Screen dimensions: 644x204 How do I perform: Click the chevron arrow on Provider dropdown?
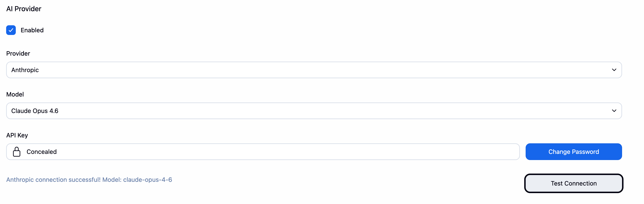point(614,70)
